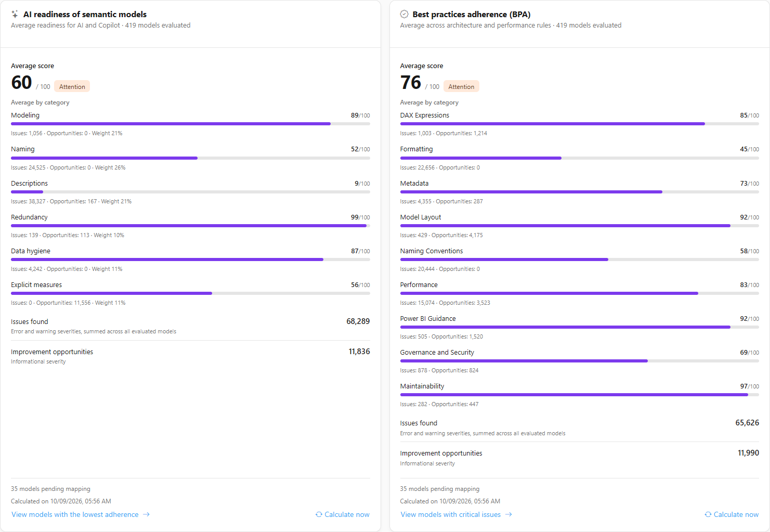Image resolution: width=770 pixels, height=532 pixels.
Task: Click the Attention badge next to score 76
Action: click(x=461, y=86)
